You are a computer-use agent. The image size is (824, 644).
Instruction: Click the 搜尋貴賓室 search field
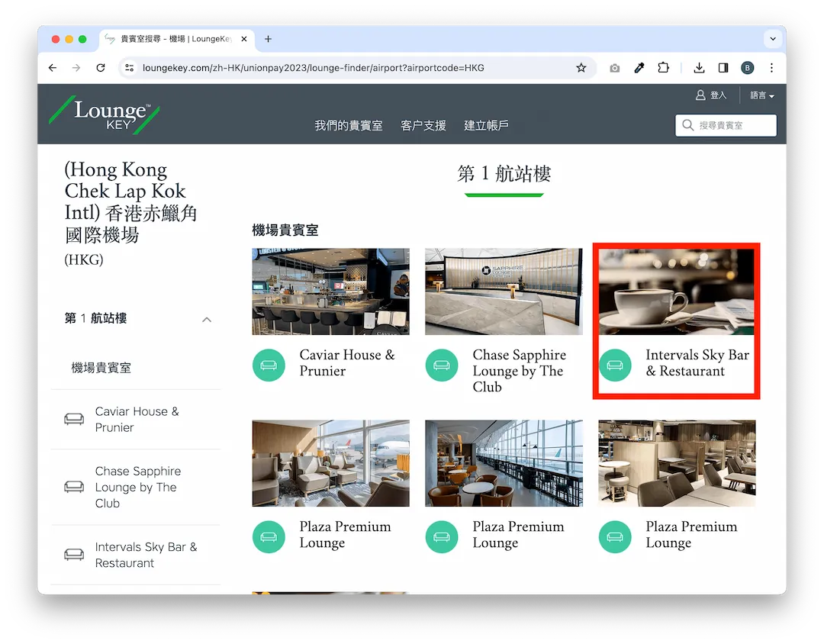point(726,125)
